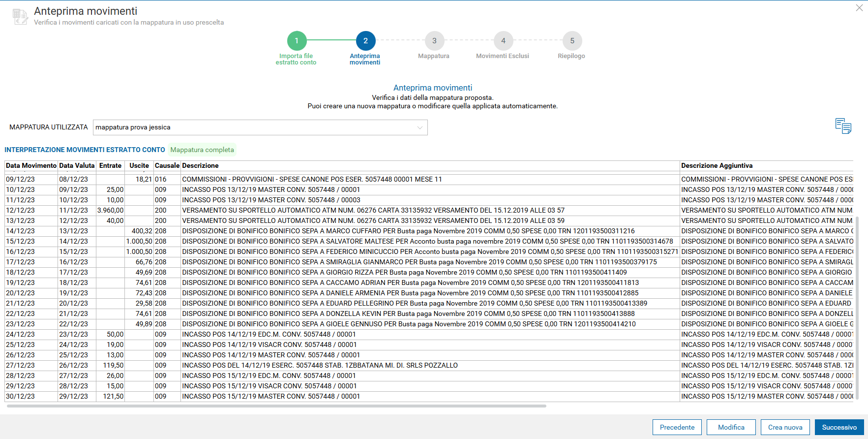Go to step 5 Riepilogo circle

pos(572,41)
